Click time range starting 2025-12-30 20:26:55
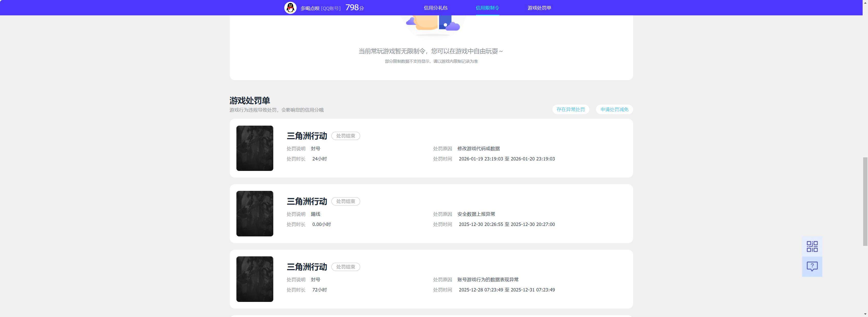 (507, 224)
